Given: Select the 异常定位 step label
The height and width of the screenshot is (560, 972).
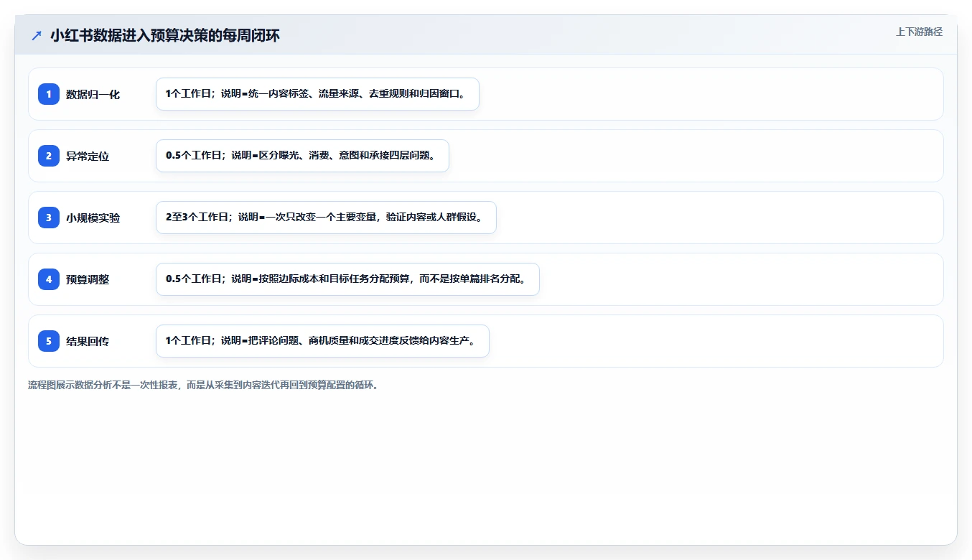Looking at the screenshot, I should coord(88,156).
